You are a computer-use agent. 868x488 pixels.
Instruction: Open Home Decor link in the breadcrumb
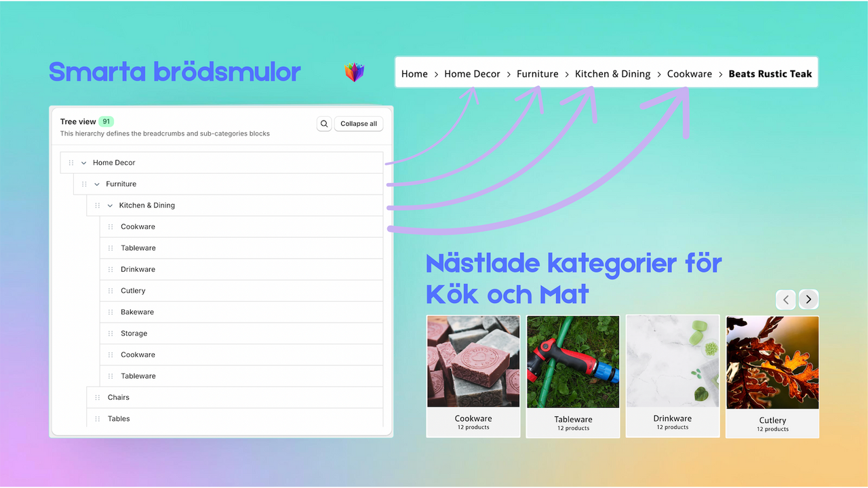click(472, 74)
